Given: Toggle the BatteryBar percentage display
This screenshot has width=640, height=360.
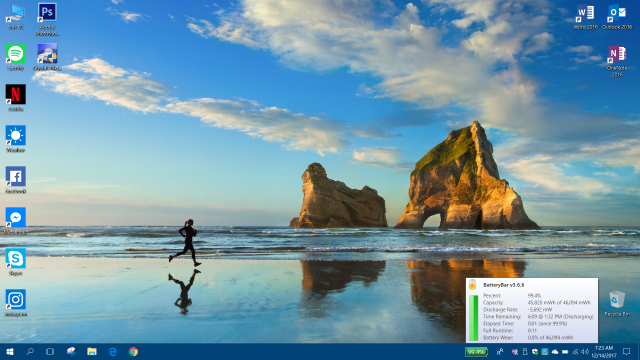Looking at the screenshot, I should (476, 351).
